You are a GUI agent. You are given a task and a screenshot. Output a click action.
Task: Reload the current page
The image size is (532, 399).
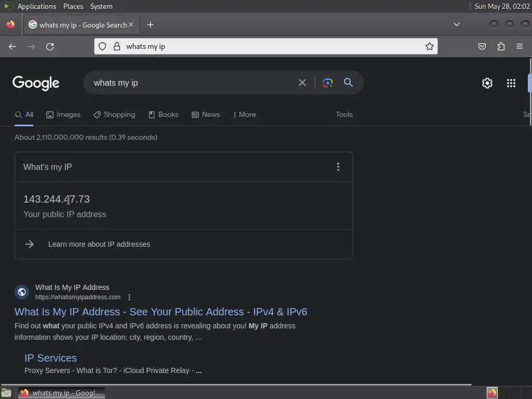50,46
